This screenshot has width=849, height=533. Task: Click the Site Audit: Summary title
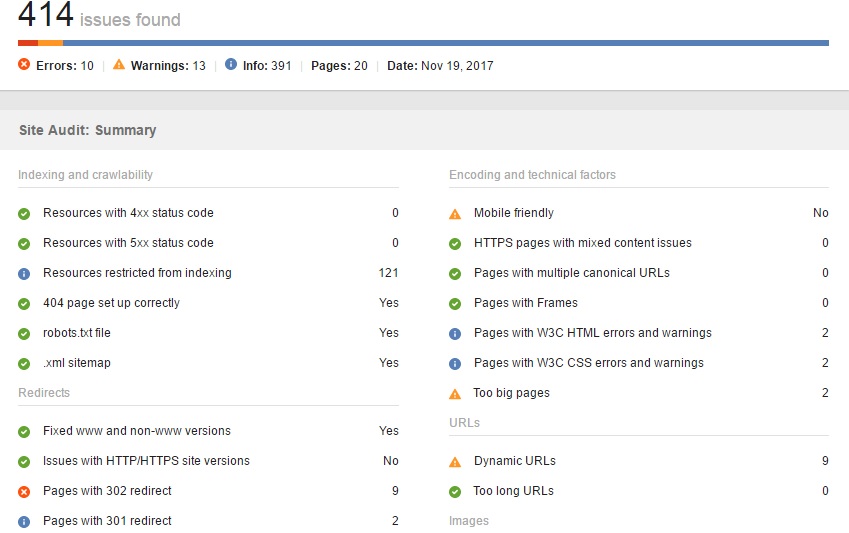coord(88,130)
